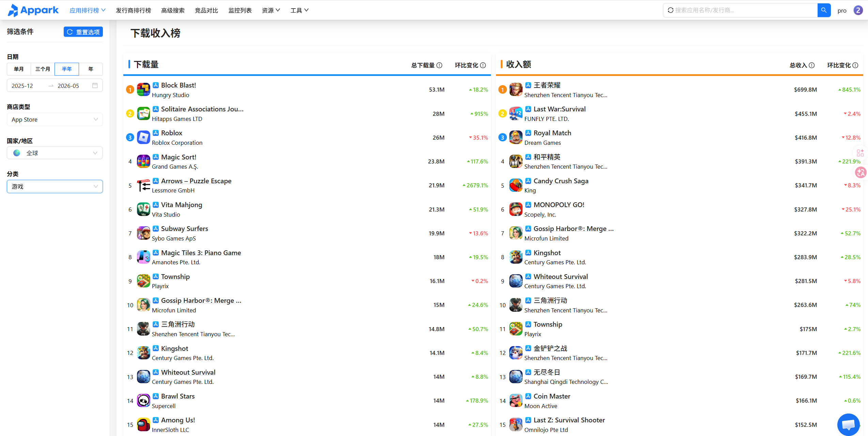Click the grid widget floating icon

pyautogui.click(x=861, y=153)
